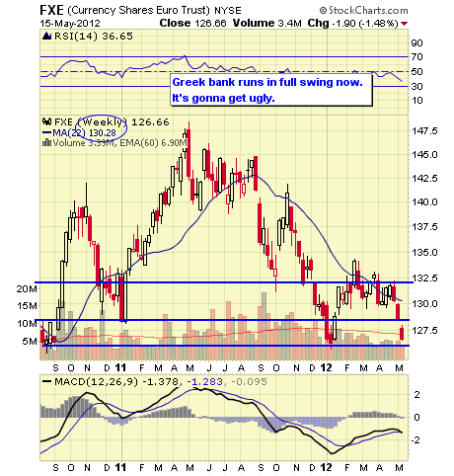This screenshot has height=476, width=454.
Task: Click the '(Currency Shares Euro Trust)' name
Action: click(x=138, y=10)
